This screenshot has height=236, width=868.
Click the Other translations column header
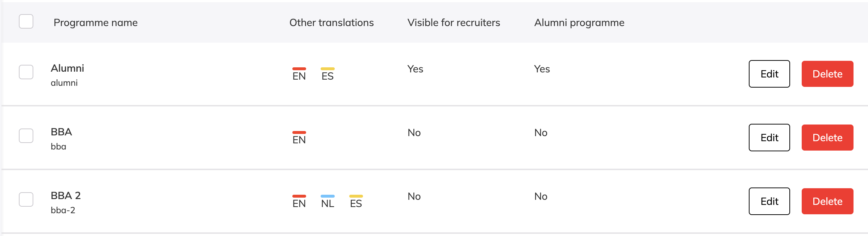coord(331,22)
